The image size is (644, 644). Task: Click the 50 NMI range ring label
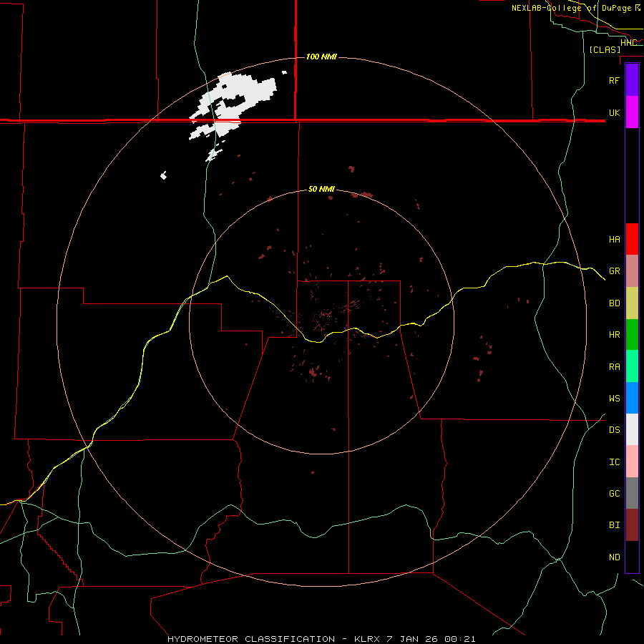point(321,189)
